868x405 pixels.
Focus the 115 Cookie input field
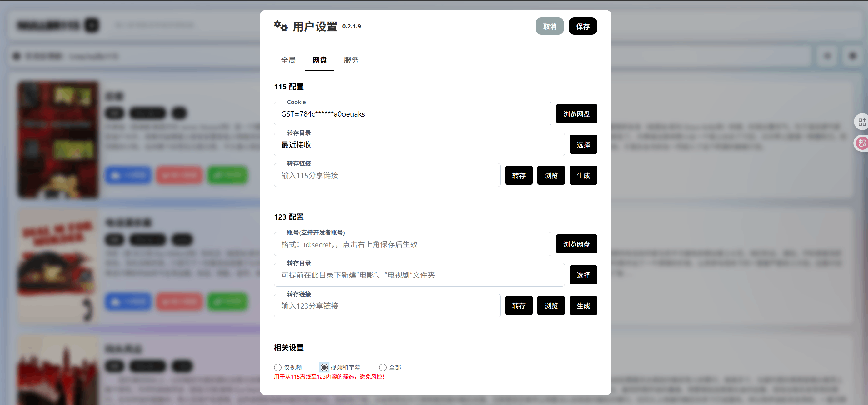click(x=412, y=114)
